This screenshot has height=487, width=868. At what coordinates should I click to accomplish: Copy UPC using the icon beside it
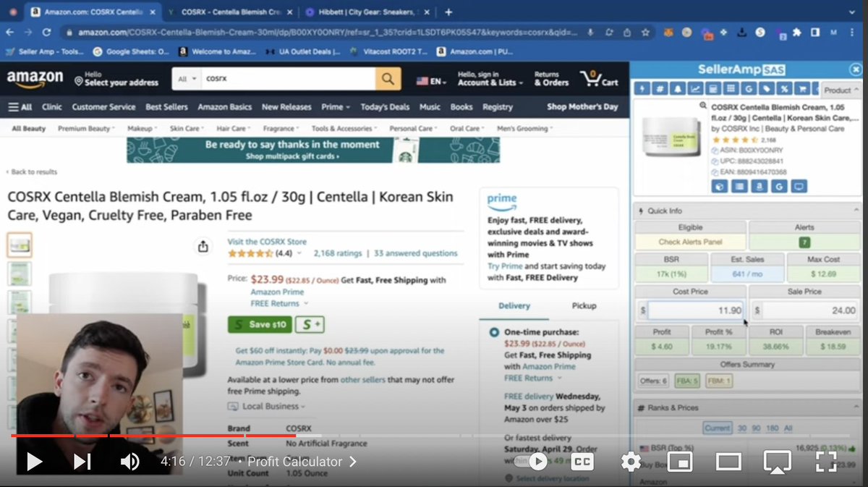point(715,161)
